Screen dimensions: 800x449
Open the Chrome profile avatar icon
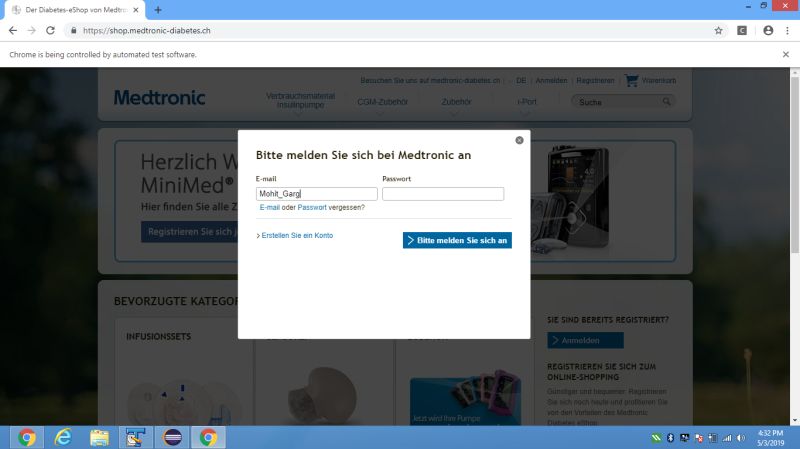[768, 31]
